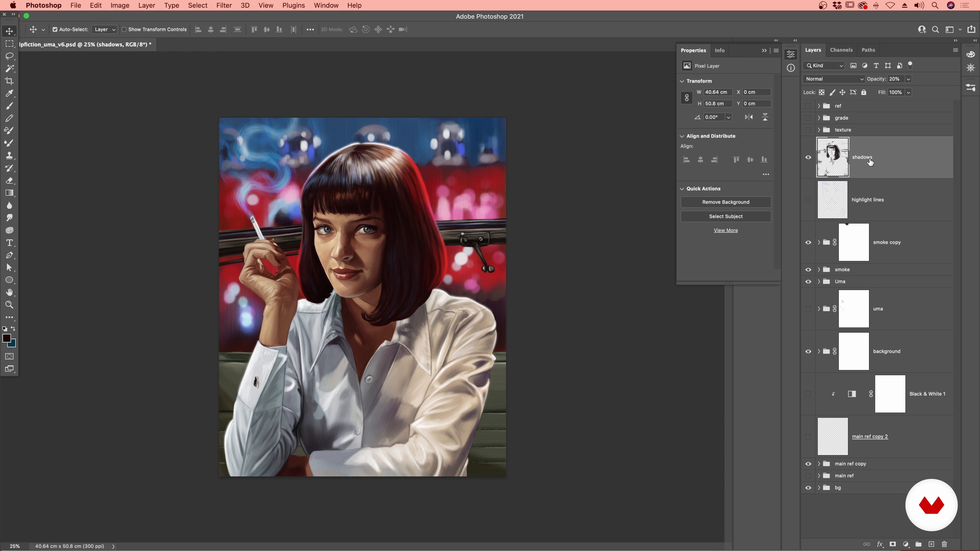Viewport: 980px width, 551px height.
Task: Click the Share document button
Action: click(971, 29)
